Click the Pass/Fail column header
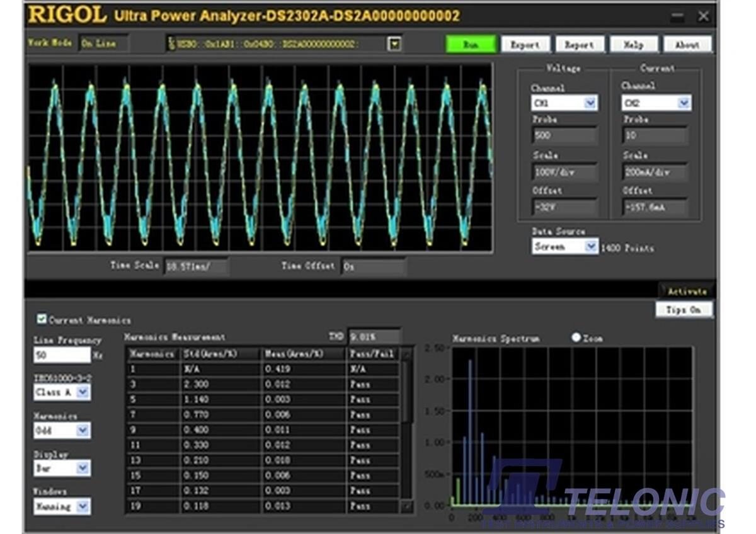 [373, 354]
